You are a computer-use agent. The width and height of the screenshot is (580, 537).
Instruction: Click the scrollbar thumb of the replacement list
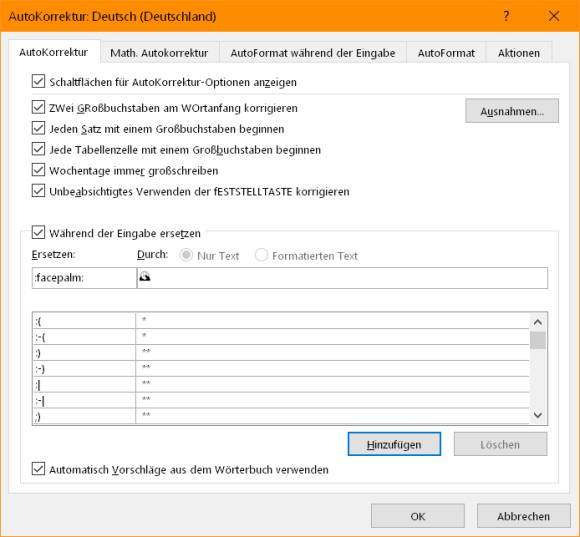pyautogui.click(x=538, y=341)
